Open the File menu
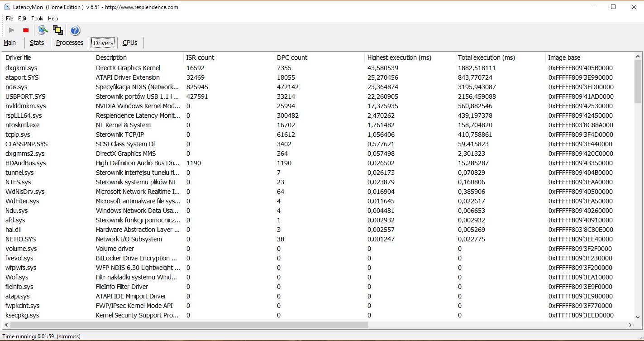The image size is (644, 341). point(10,19)
